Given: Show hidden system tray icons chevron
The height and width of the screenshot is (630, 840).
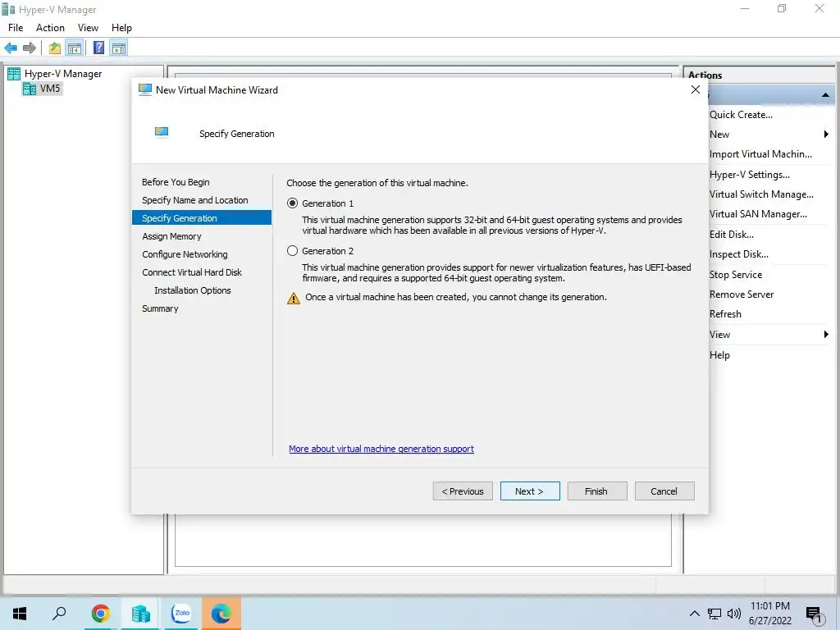Looking at the screenshot, I should point(694,614).
